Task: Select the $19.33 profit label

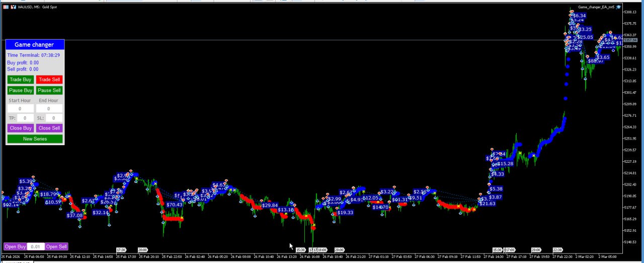Action: pos(345,213)
